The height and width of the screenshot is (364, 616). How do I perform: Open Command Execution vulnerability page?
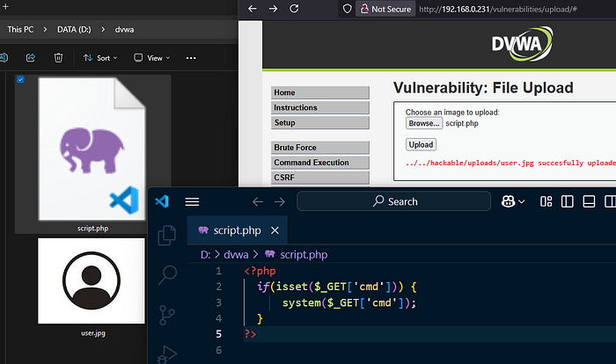click(320, 162)
